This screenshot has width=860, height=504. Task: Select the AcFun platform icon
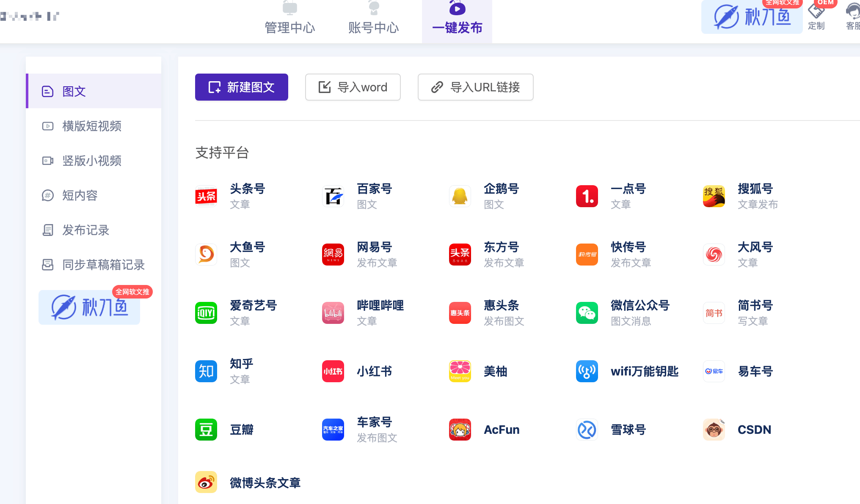(460, 430)
